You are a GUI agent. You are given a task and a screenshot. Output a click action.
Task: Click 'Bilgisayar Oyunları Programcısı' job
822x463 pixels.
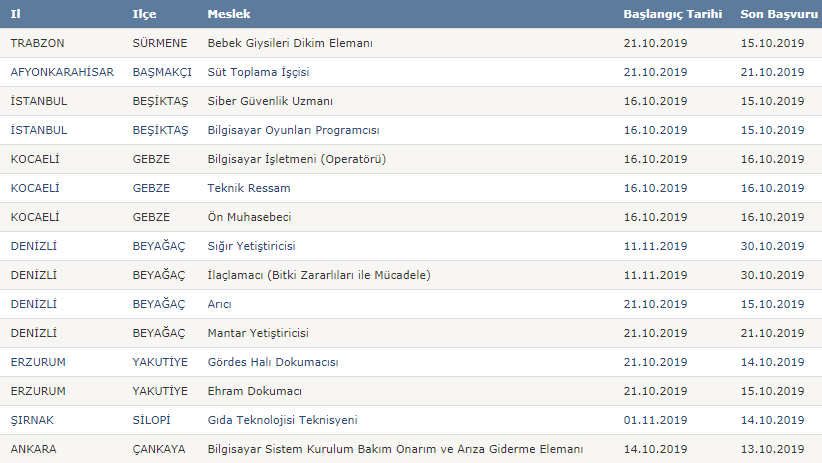[293, 130]
